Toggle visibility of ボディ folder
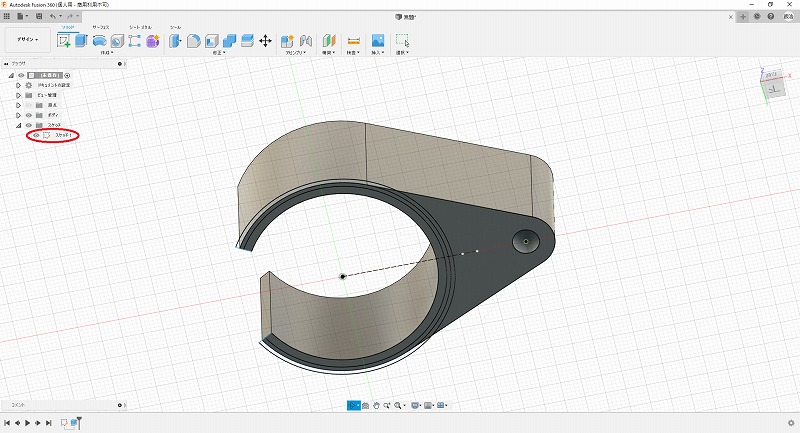Viewport: 800px width, 433px height. click(x=28, y=115)
